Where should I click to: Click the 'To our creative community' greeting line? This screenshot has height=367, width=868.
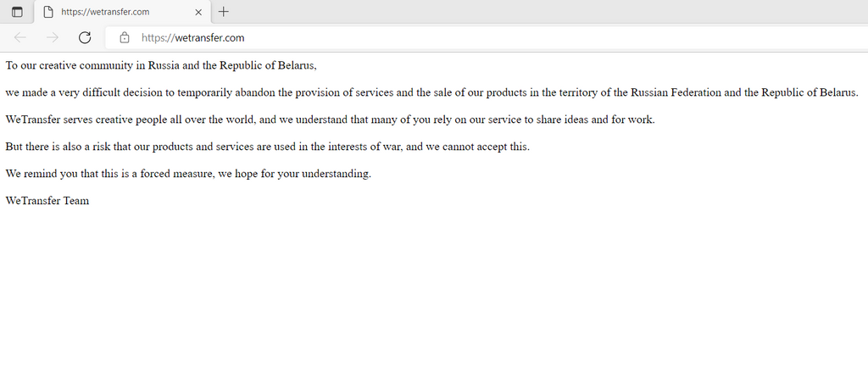(x=161, y=65)
